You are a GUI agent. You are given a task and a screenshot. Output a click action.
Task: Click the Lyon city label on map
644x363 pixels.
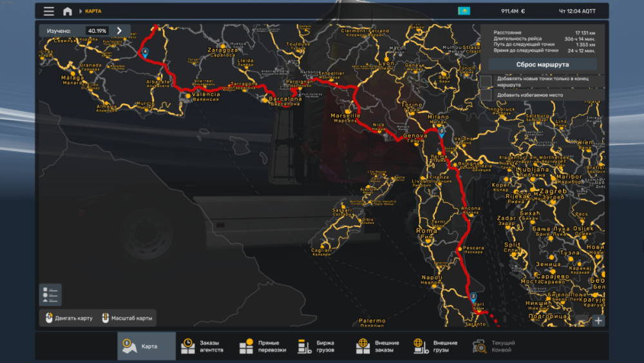(386, 63)
